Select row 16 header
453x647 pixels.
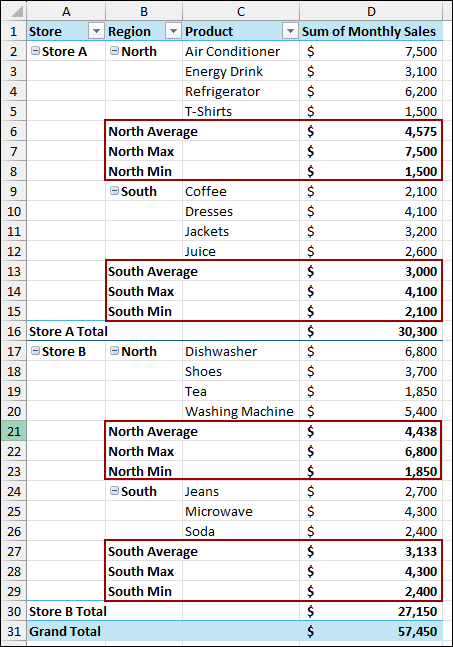[14, 331]
